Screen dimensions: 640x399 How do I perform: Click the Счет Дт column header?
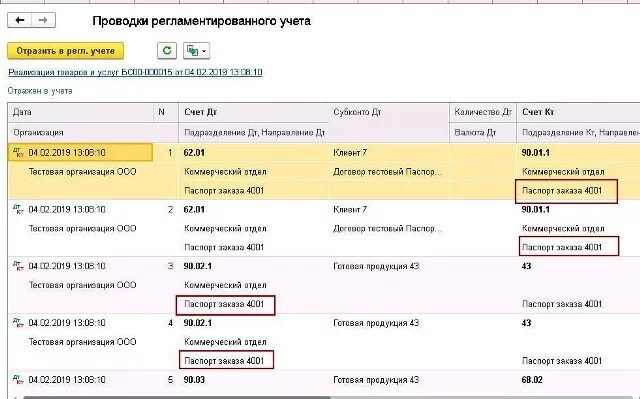pyautogui.click(x=253, y=112)
